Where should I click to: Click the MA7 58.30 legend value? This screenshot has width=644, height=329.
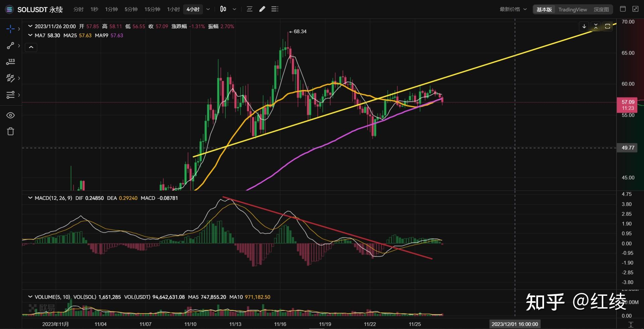point(47,35)
